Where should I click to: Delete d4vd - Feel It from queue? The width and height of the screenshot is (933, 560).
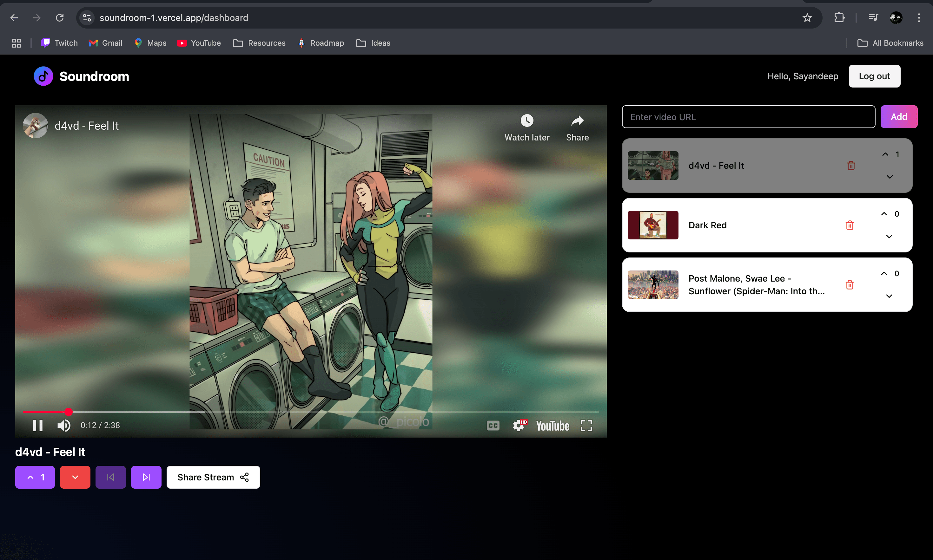[851, 166]
